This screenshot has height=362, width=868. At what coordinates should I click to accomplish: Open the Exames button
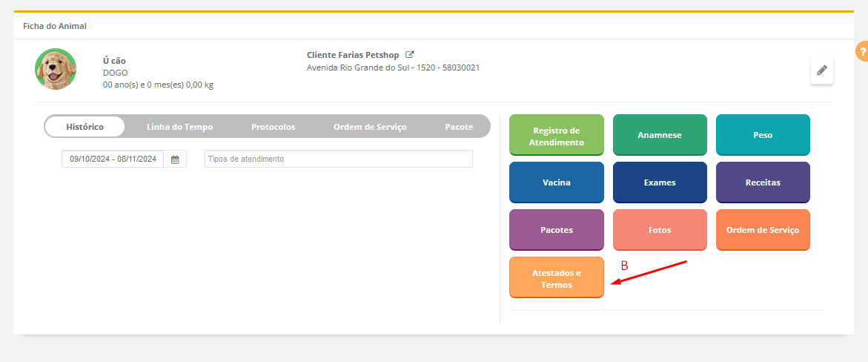coord(660,182)
